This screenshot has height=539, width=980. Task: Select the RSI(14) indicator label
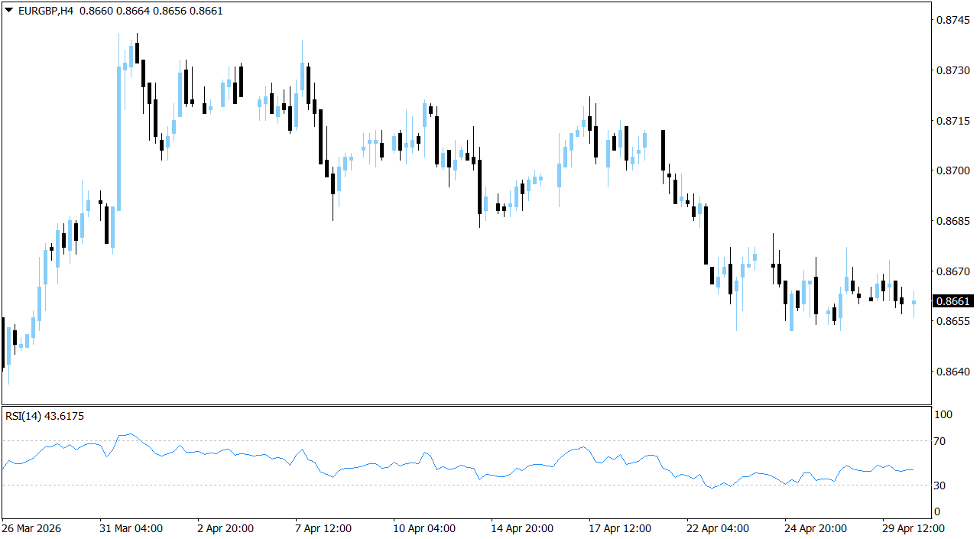(x=24, y=416)
